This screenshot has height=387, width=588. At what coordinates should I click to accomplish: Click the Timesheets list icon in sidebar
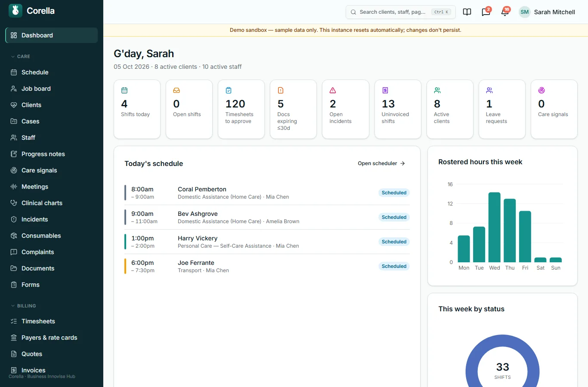click(x=14, y=321)
